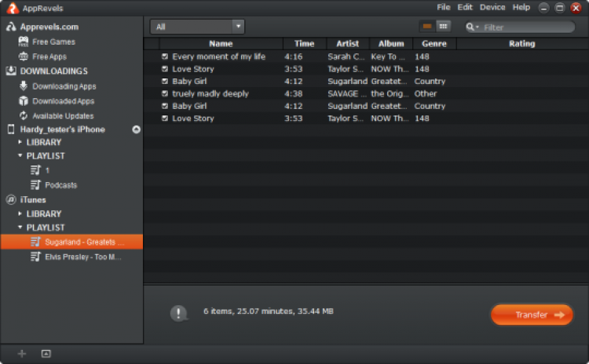Select 'Every moment of my life' title
This screenshot has width=589, height=364.
(x=218, y=56)
